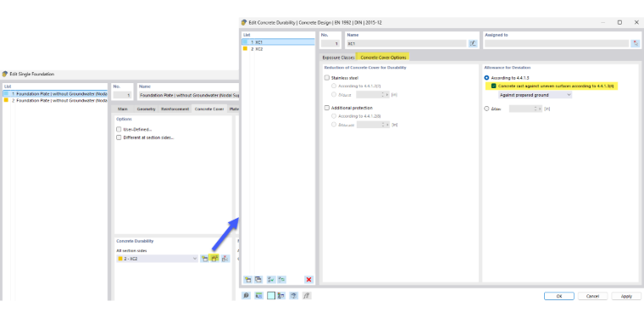This screenshot has width=644, height=318.
Task: Select the Δcdev radio button
Action: (486, 109)
